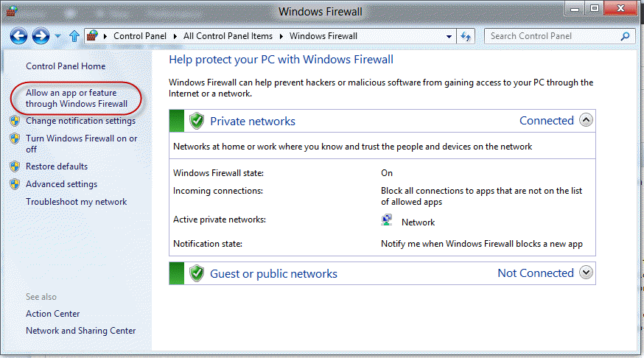Go forward with the blue forward arrow

pos(41,36)
